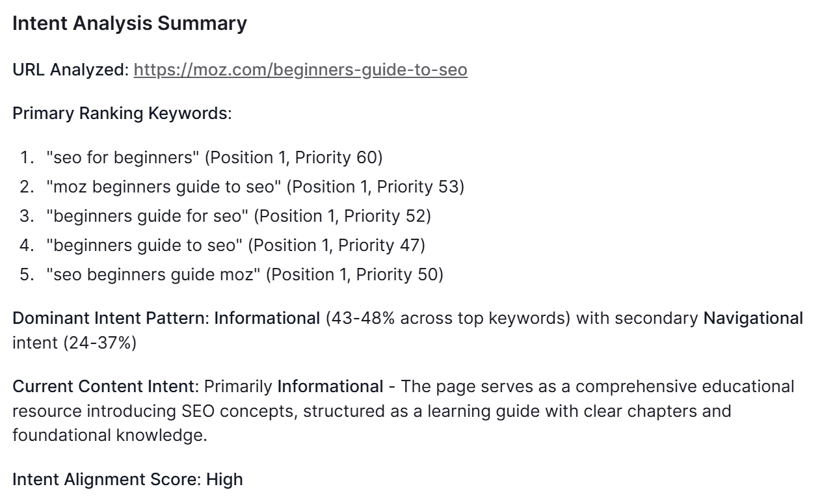This screenshot has height=504, width=833.
Task: Click the bold Navigational intent word
Action: point(753,318)
